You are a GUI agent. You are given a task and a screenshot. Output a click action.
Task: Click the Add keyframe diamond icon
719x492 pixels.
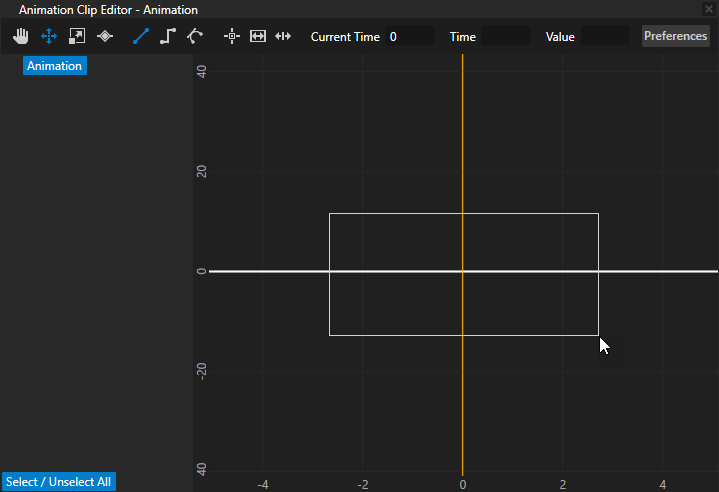coord(105,36)
